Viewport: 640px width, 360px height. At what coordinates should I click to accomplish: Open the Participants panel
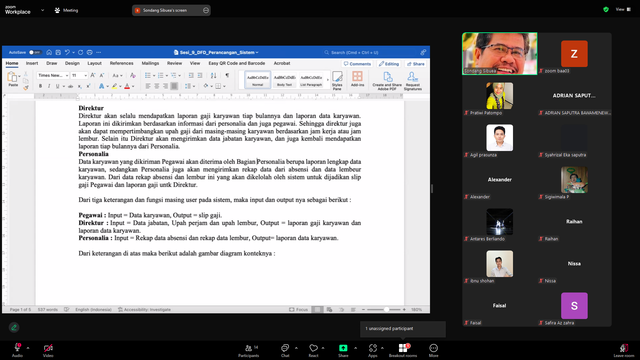[x=249, y=350]
